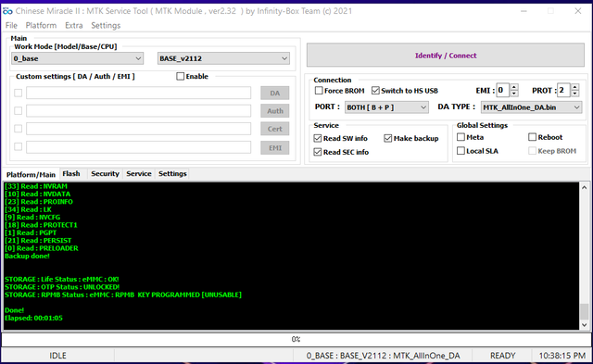This screenshot has height=364, width=593.
Task: Click the log scrollbar up arrow
Action: point(585,187)
